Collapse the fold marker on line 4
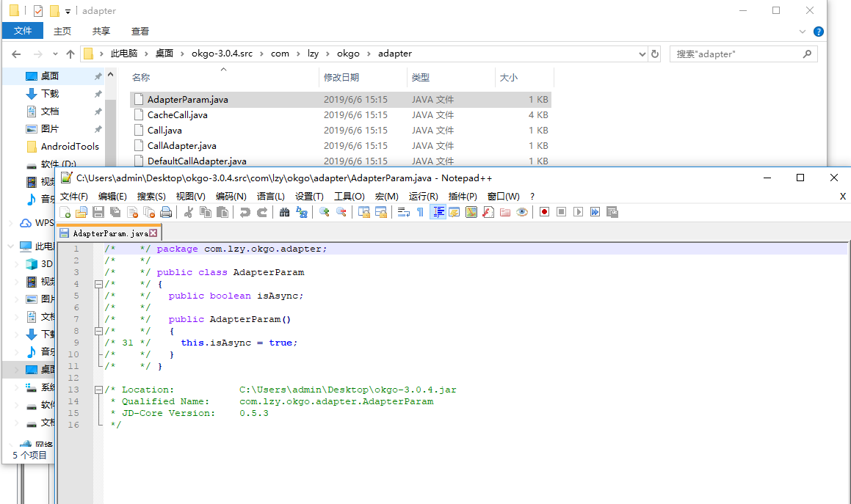 tap(98, 285)
